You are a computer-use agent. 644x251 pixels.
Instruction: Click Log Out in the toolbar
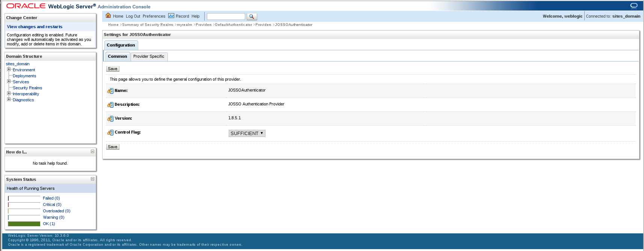click(133, 16)
